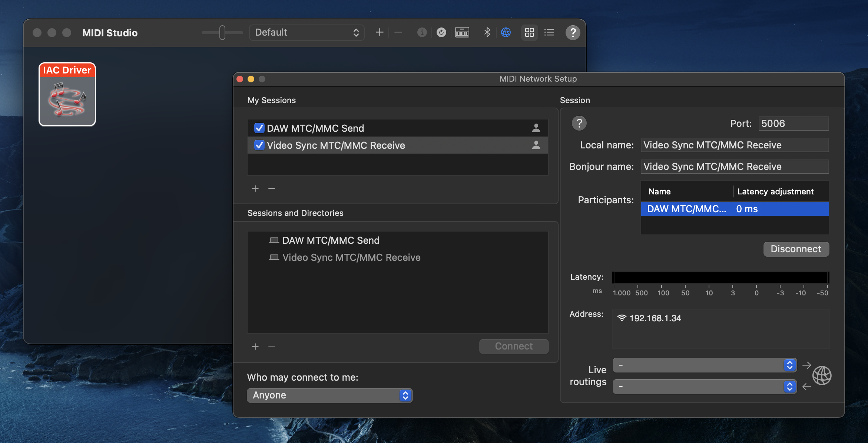Open MIDI Studio help question mark
This screenshot has width=868, height=443.
573,33
